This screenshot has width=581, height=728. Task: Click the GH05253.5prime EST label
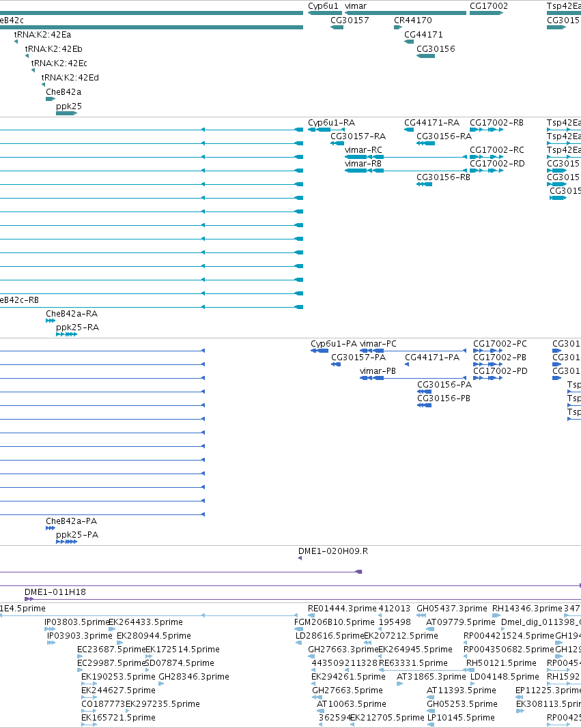tap(462, 704)
